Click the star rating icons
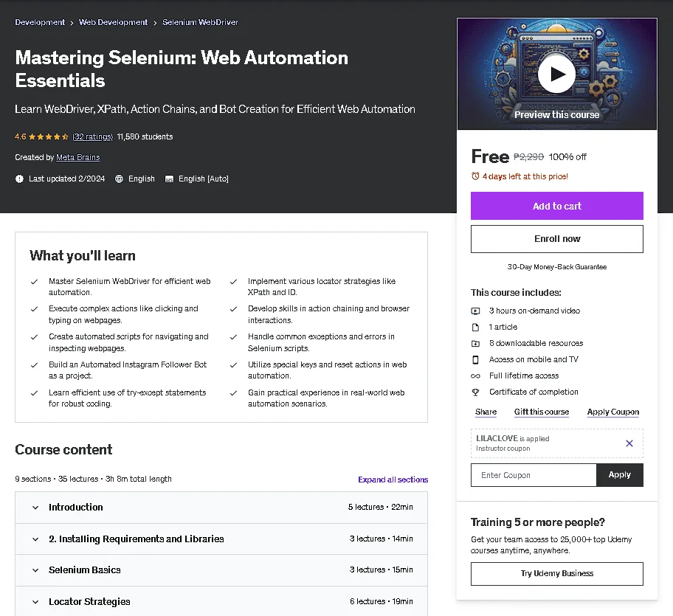 tap(49, 136)
